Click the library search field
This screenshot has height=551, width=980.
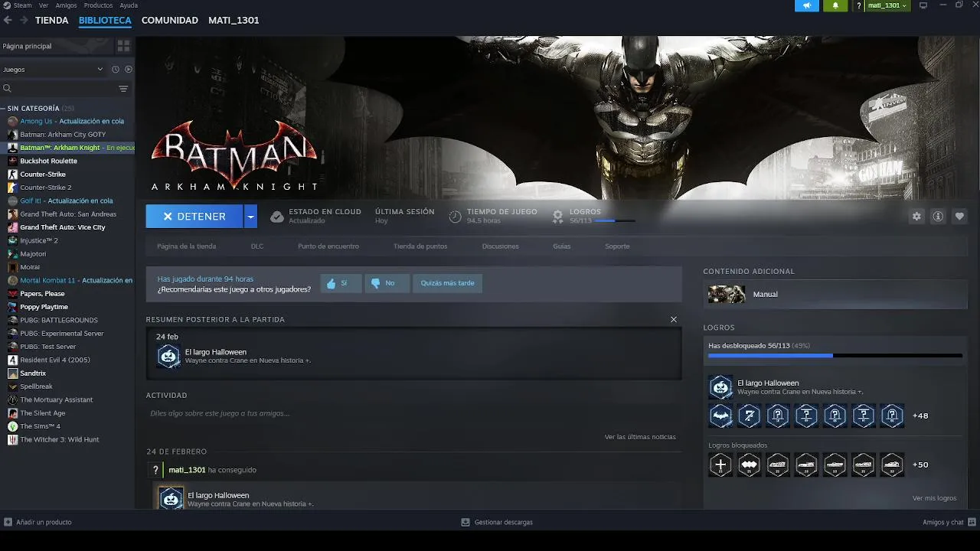[57, 89]
